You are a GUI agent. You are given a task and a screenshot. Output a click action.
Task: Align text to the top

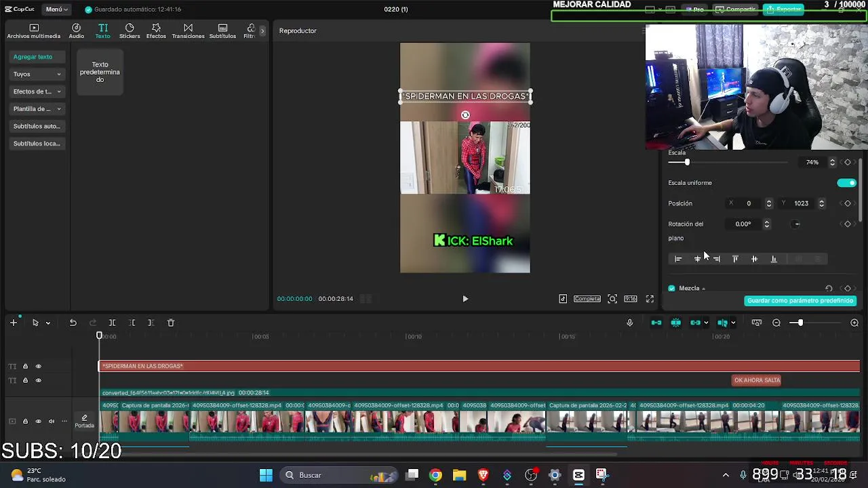735,259
